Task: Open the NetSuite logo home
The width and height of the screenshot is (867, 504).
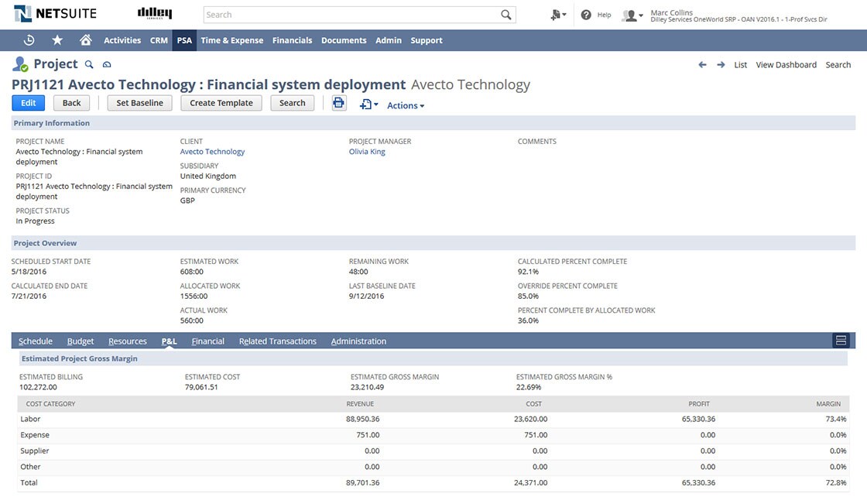Action: point(55,14)
